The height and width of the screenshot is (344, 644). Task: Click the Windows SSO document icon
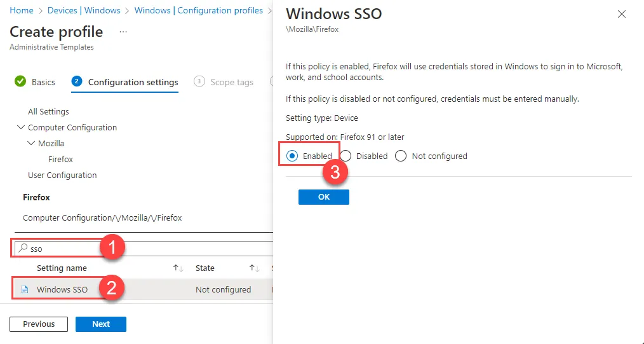(25, 289)
